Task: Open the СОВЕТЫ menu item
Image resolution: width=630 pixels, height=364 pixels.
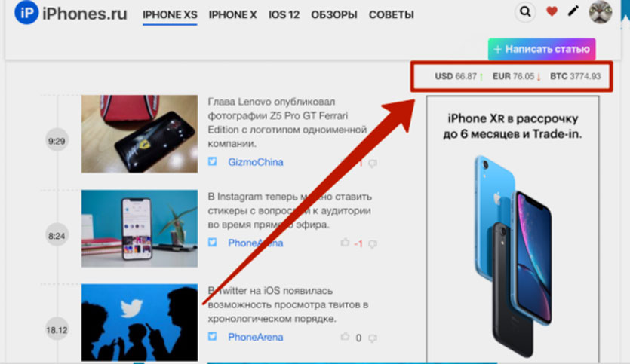Action: (392, 15)
